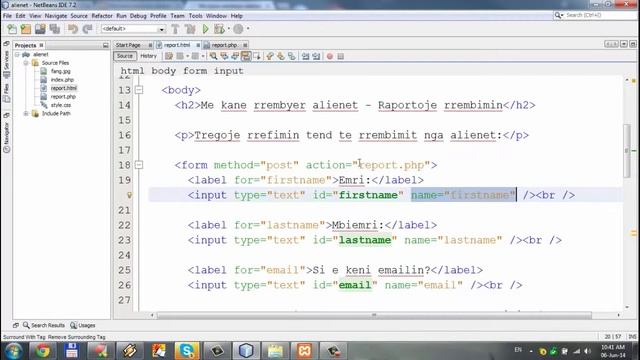Open Skype from the taskbar

tap(187, 351)
